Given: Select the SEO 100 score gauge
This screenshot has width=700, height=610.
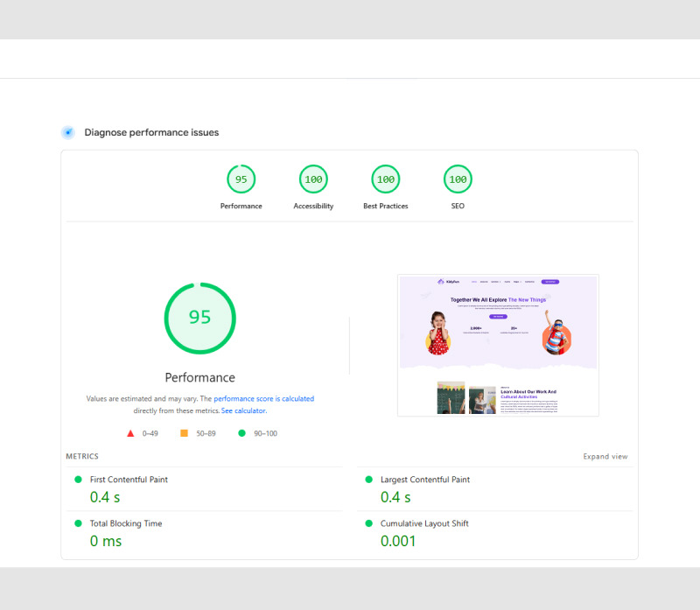Looking at the screenshot, I should (458, 179).
